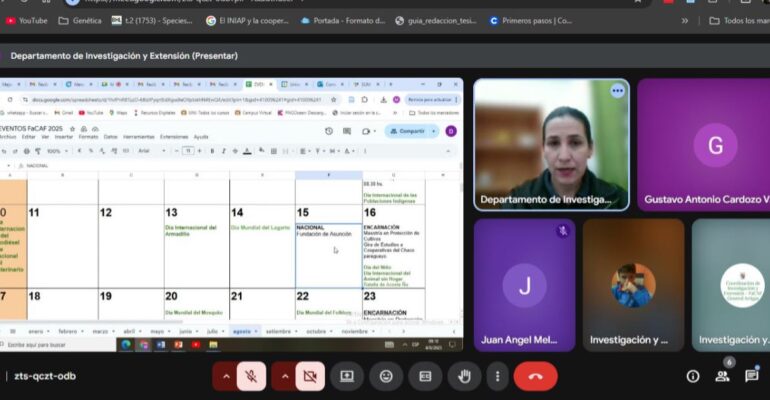Open Herramientas menu in spreadsheet
770x400 pixels.
point(138,137)
